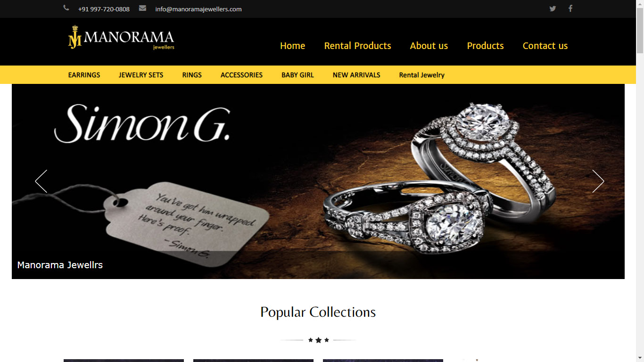View the ACCESSORIES category
This screenshot has width=644, height=362.
click(x=241, y=75)
